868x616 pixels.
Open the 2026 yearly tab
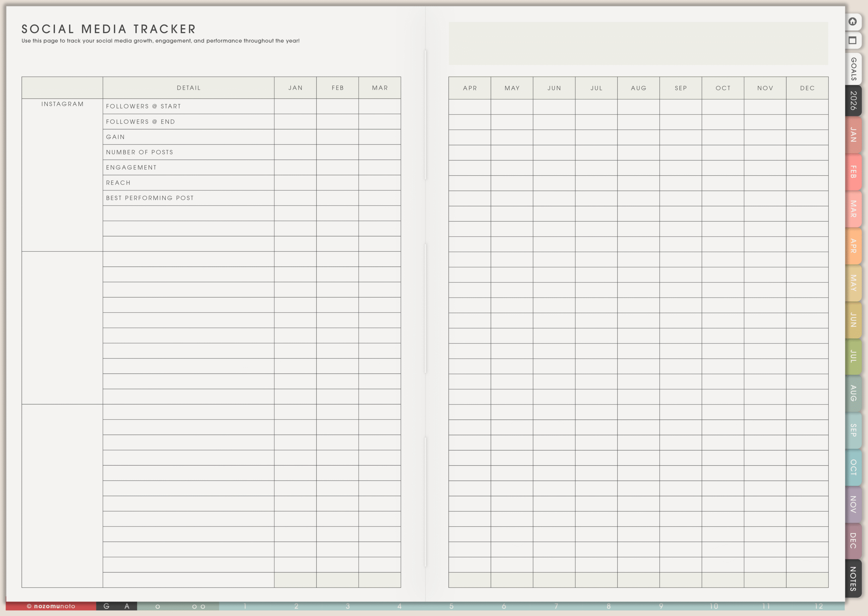point(853,101)
